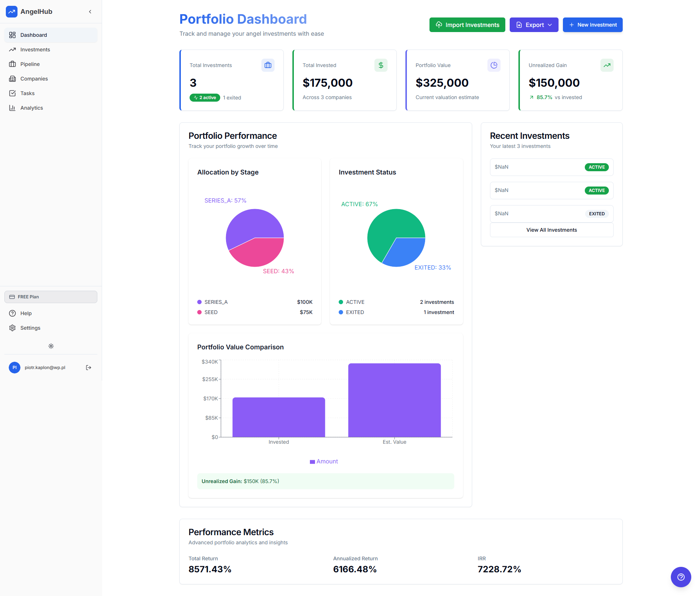This screenshot has width=700, height=596.
Task: Click the briefcase icon on Total Investments card
Action: (268, 65)
